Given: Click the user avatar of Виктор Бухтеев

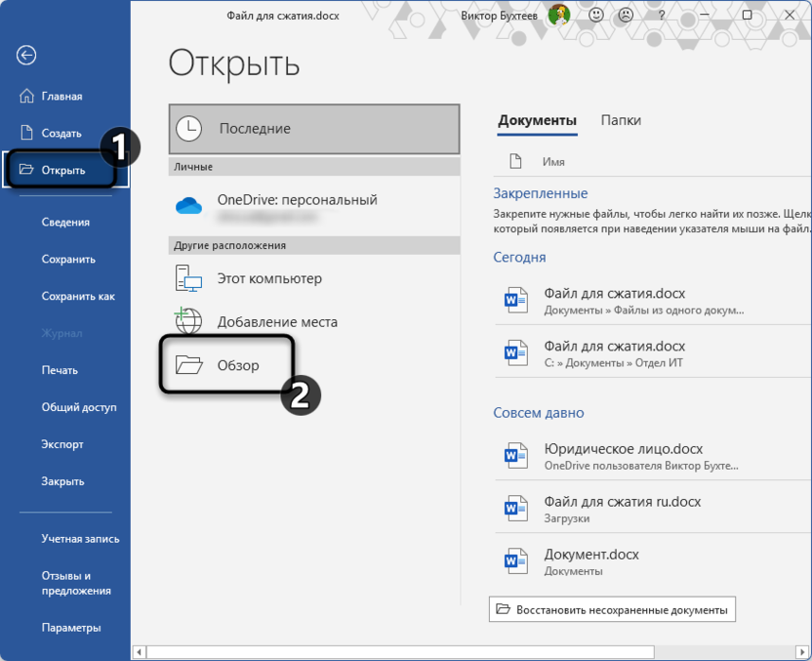Looking at the screenshot, I should [558, 18].
